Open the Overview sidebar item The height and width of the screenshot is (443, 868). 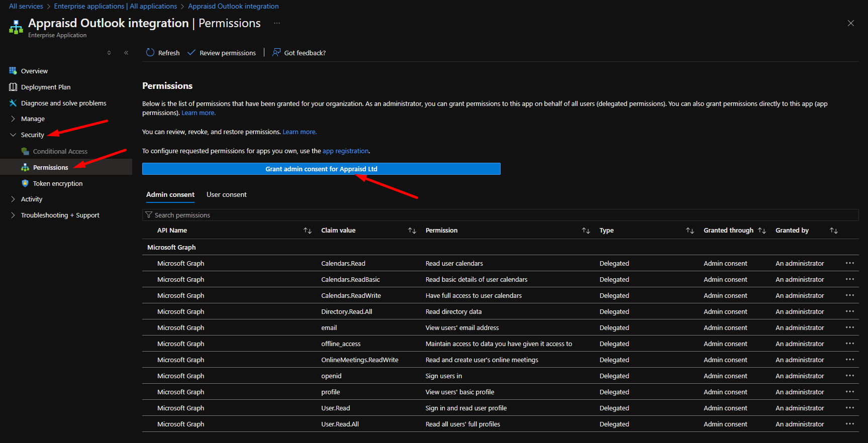click(x=34, y=71)
